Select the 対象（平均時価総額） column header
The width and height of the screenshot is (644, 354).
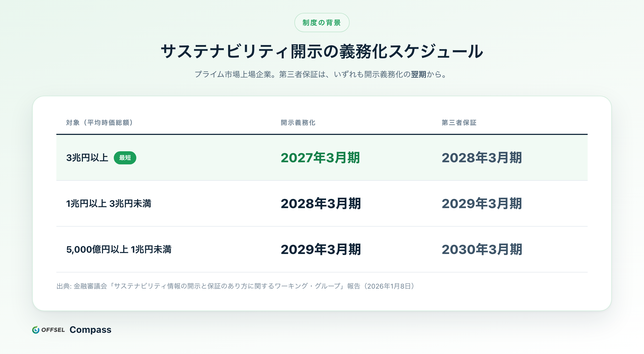tap(100, 123)
